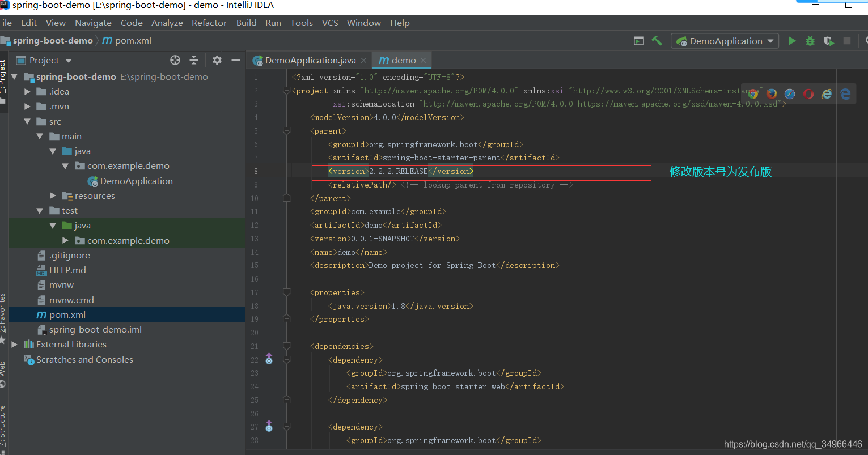Screen dimensions: 868x455
Task: Open pom.xml in Safari browser
Action: (x=790, y=94)
